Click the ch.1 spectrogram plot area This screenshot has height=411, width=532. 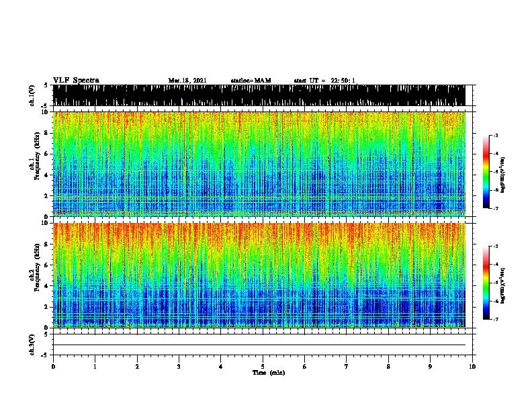[259, 164]
